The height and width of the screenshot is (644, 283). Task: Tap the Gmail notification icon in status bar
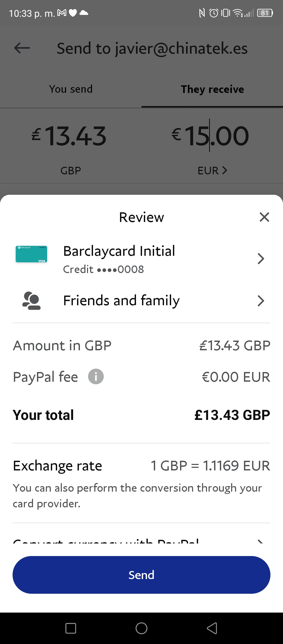pos(62,13)
